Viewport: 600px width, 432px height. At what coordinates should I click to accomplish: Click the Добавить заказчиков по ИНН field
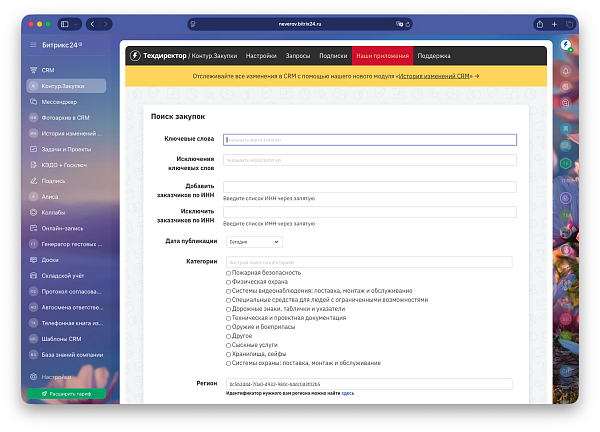370,187
